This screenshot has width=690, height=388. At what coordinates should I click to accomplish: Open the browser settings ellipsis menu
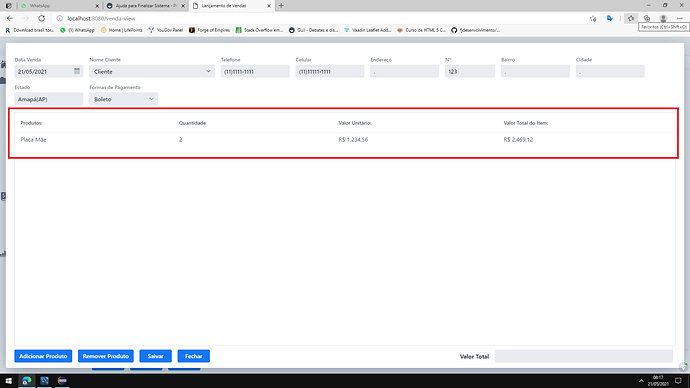[680, 18]
